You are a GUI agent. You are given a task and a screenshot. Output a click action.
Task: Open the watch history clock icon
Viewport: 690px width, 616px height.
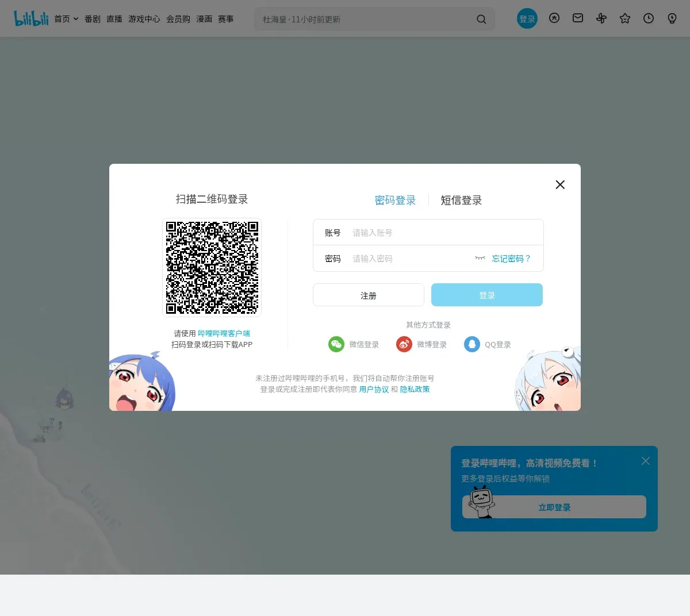pos(649,18)
